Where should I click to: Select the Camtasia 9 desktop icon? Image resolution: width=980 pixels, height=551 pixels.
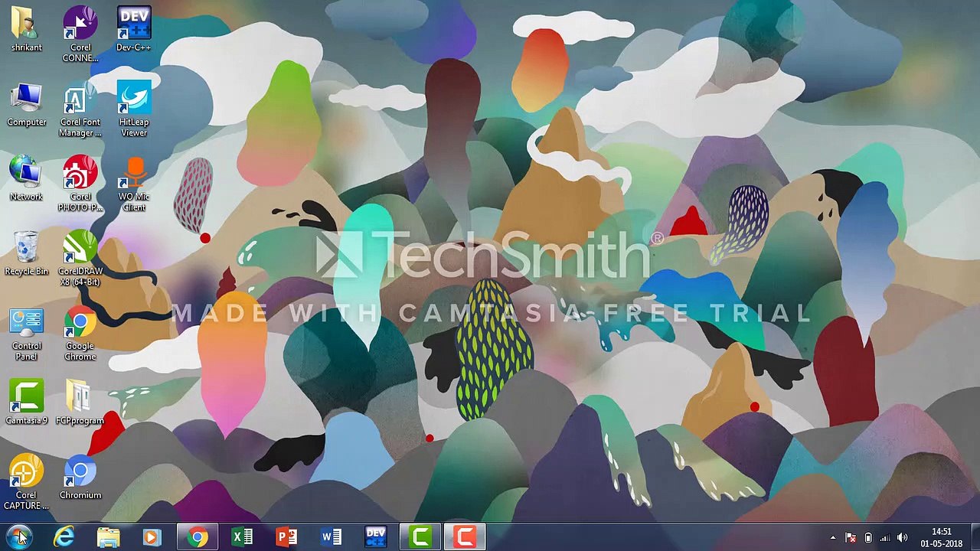(27, 398)
